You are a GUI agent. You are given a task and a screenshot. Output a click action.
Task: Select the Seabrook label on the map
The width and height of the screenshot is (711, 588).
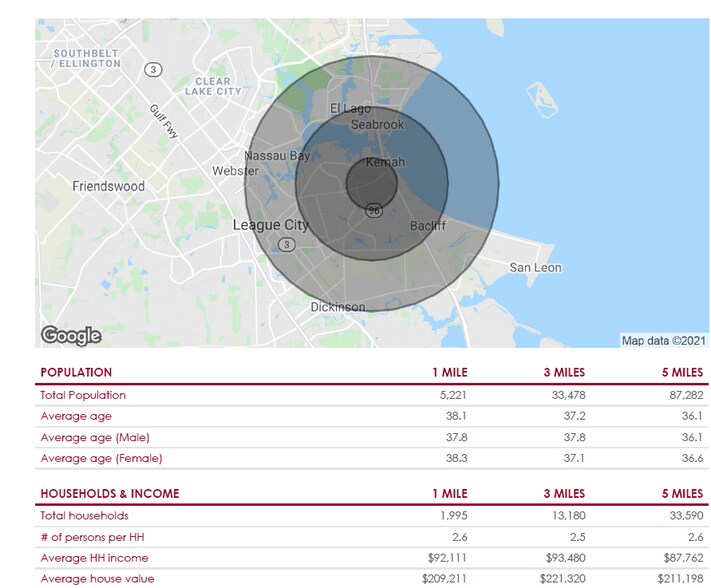point(377,125)
